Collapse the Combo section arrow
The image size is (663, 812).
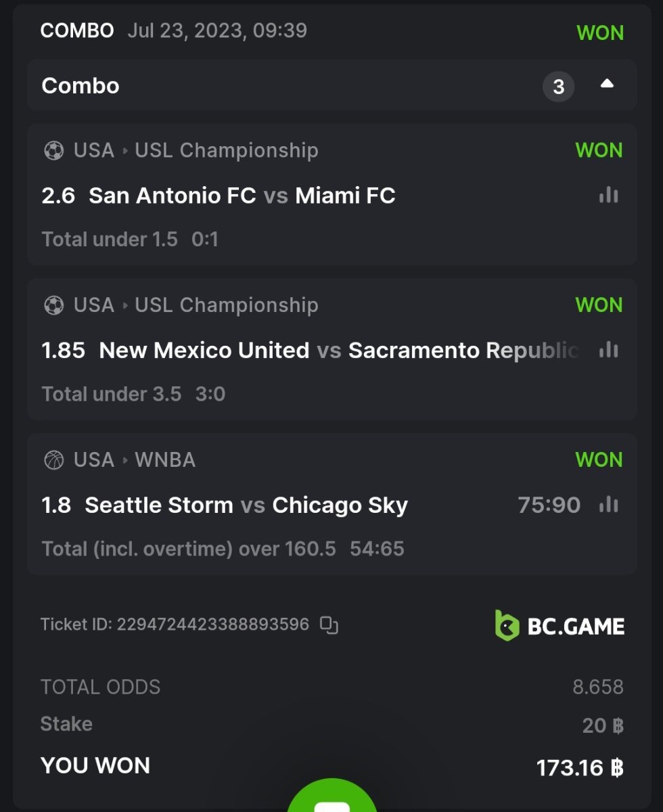coord(607,85)
